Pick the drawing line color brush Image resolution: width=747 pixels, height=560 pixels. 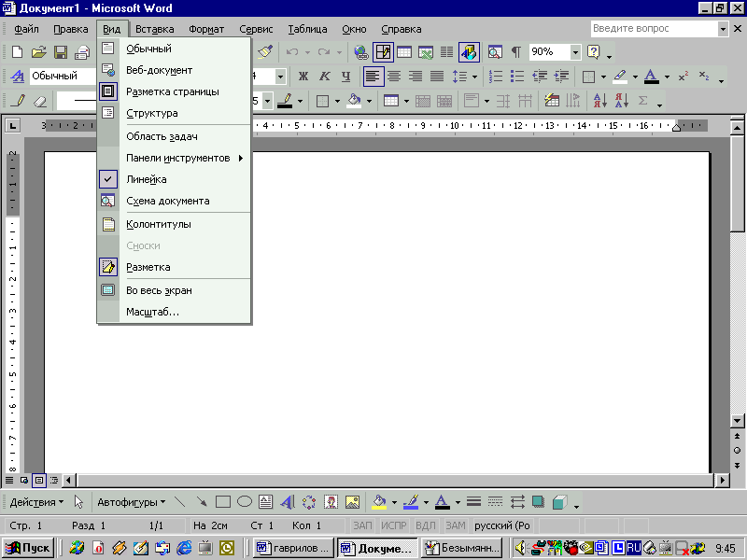(411, 502)
